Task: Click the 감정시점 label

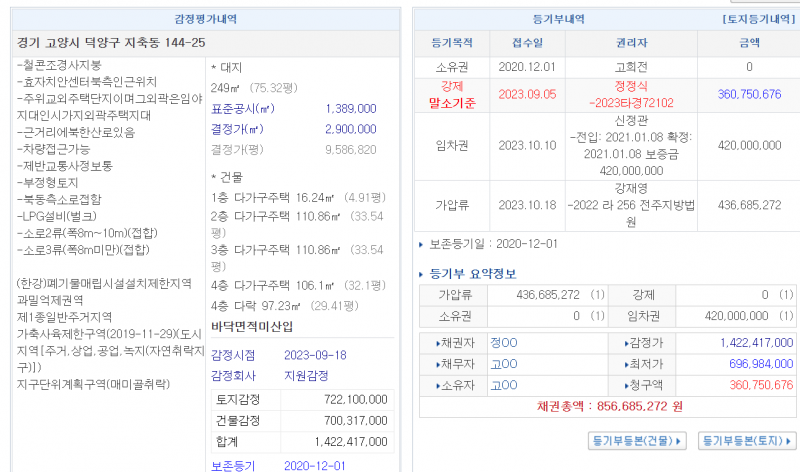Action: coord(232,355)
